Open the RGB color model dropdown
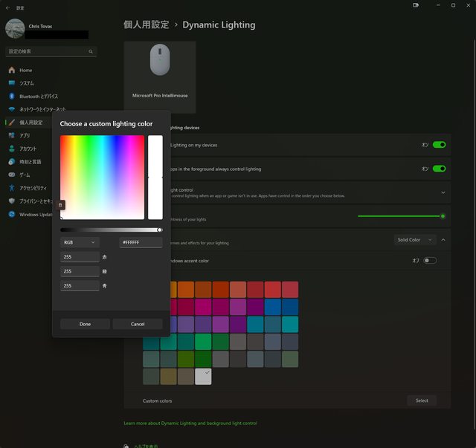Screen dimensions: 476x448 coord(80,242)
